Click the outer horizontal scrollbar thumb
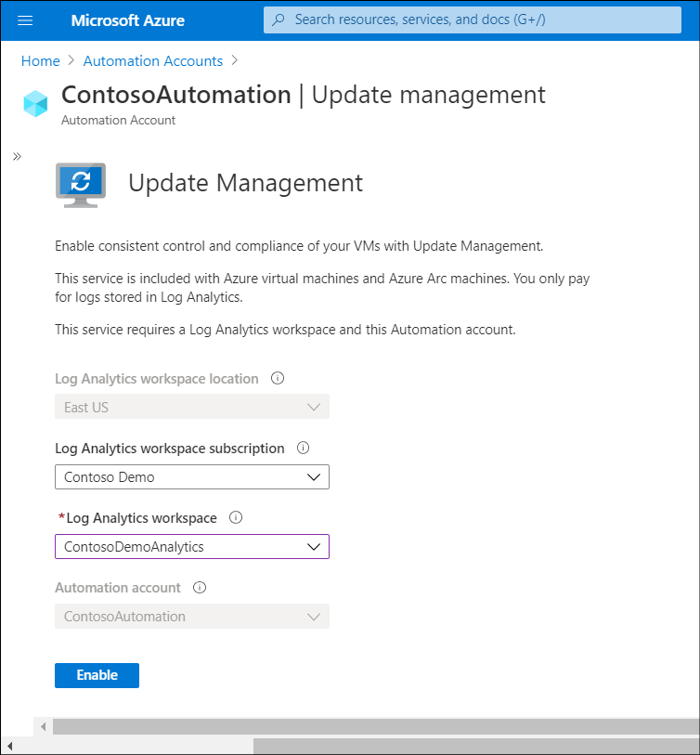This screenshot has width=700, height=755. (476, 747)
